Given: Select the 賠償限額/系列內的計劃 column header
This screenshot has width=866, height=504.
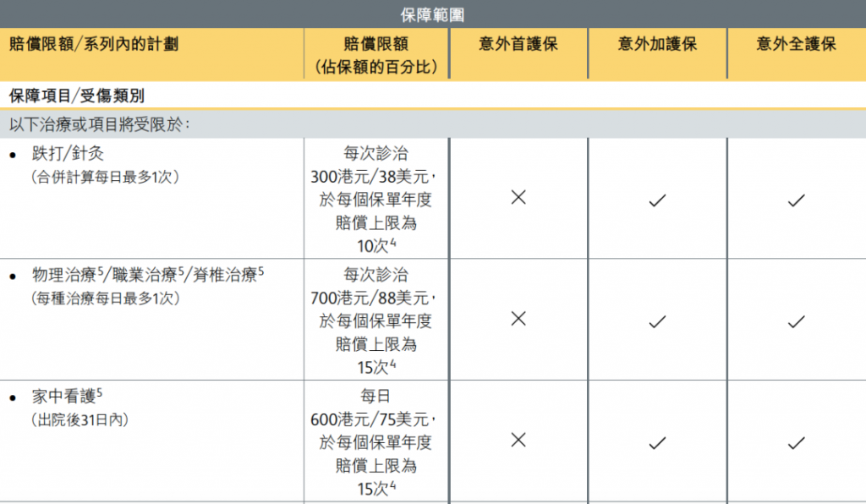Looking at the screenshot, I should [94, 44].
